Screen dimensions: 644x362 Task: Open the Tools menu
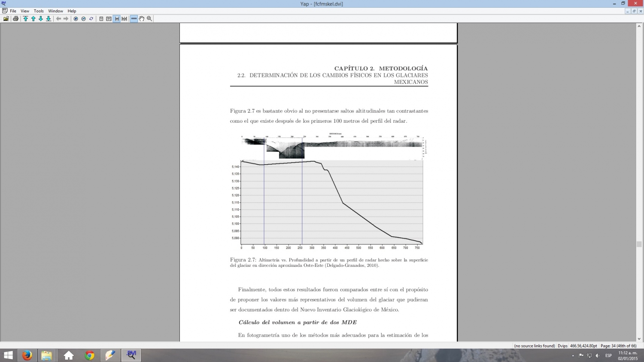(x=39, y=11)
